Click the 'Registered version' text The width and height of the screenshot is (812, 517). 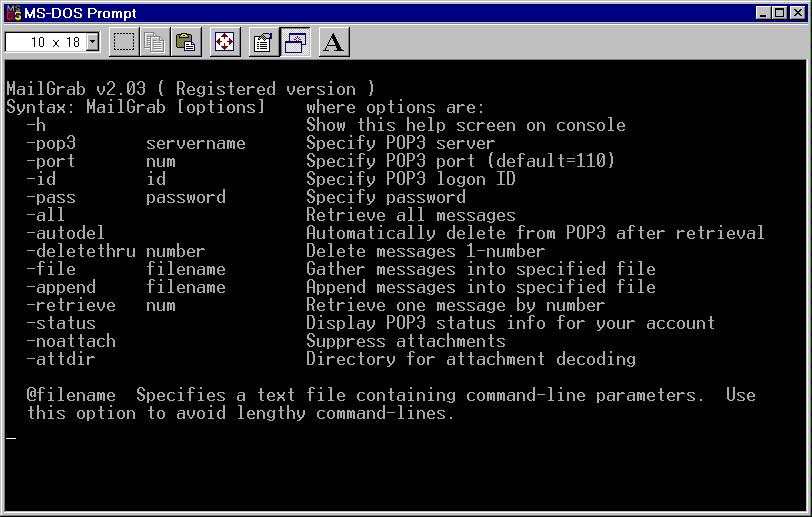point(266,89)
